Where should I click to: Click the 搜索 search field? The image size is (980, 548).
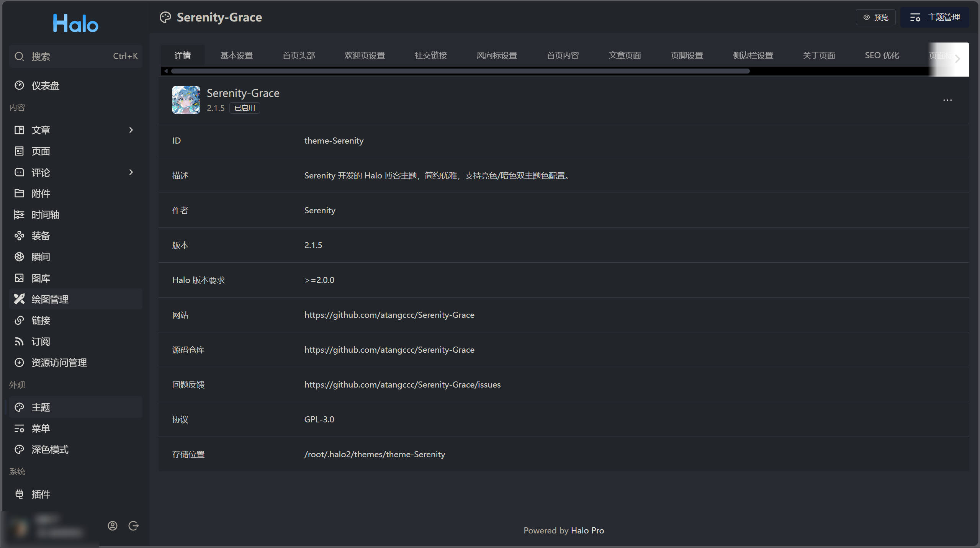point(76,56)
